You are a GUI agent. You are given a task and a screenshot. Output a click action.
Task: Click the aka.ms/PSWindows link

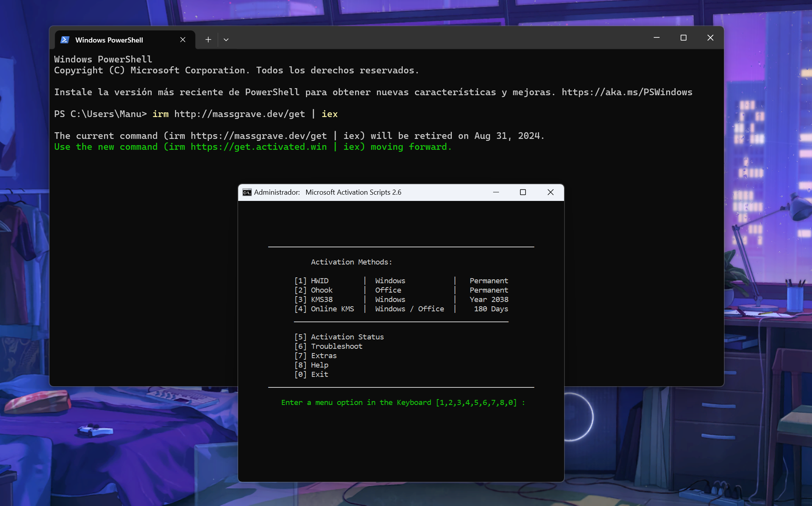click(x=627, y=92)
